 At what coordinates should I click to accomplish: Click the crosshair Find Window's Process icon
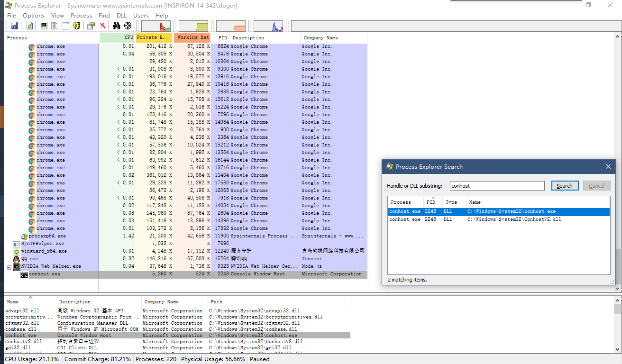coord(128,26)
